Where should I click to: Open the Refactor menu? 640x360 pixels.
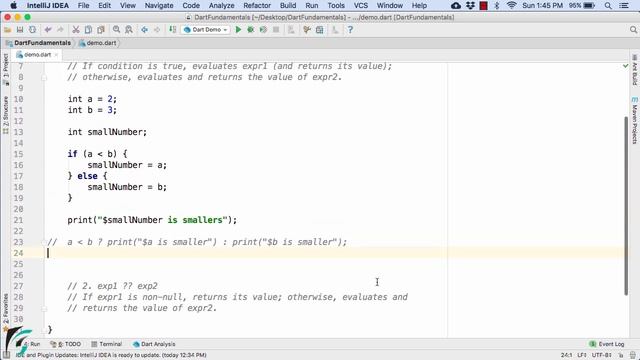coord(257,6)
